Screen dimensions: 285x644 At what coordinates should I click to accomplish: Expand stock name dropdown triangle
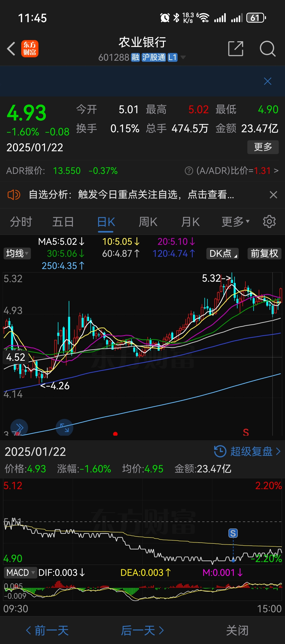[x=183, y=58]
